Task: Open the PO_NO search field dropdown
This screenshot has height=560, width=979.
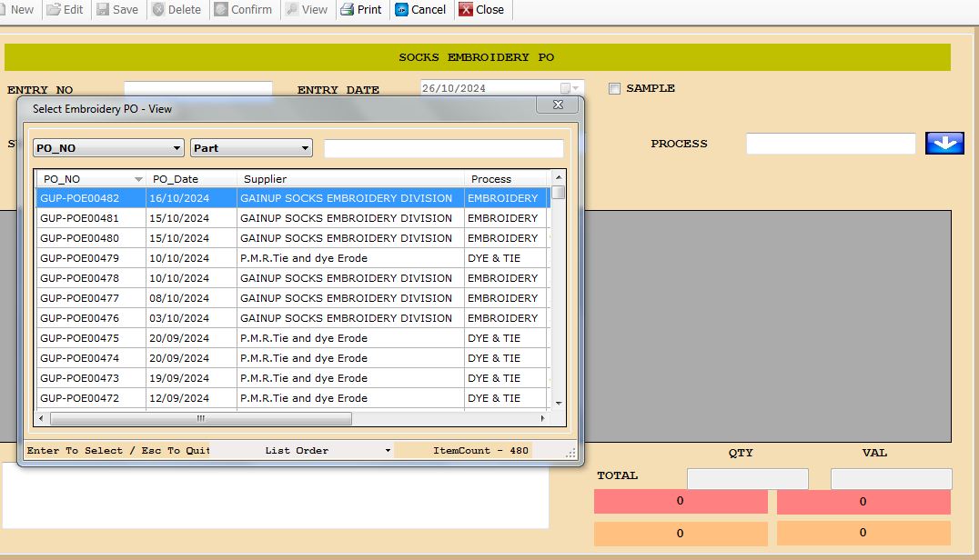Action: [177, 148]
